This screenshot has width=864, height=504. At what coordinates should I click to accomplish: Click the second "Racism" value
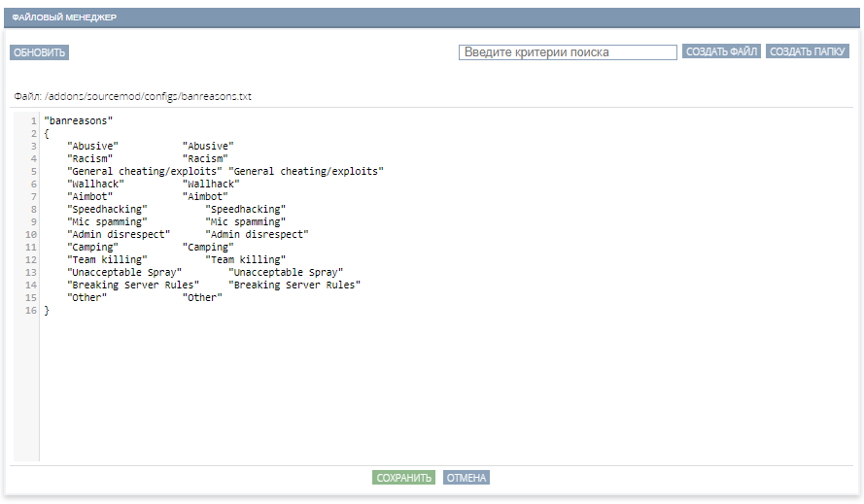[x=205, y=158]
